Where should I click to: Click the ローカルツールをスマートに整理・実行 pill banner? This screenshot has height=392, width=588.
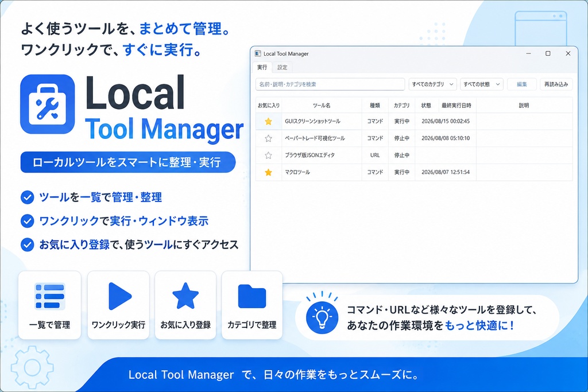pos(128,162)
